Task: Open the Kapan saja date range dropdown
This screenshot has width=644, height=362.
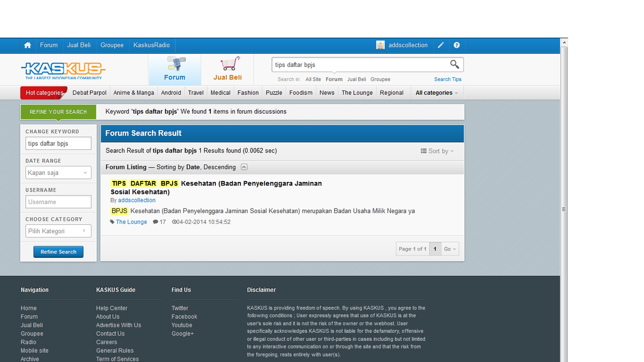Action: tap(58, 172)
